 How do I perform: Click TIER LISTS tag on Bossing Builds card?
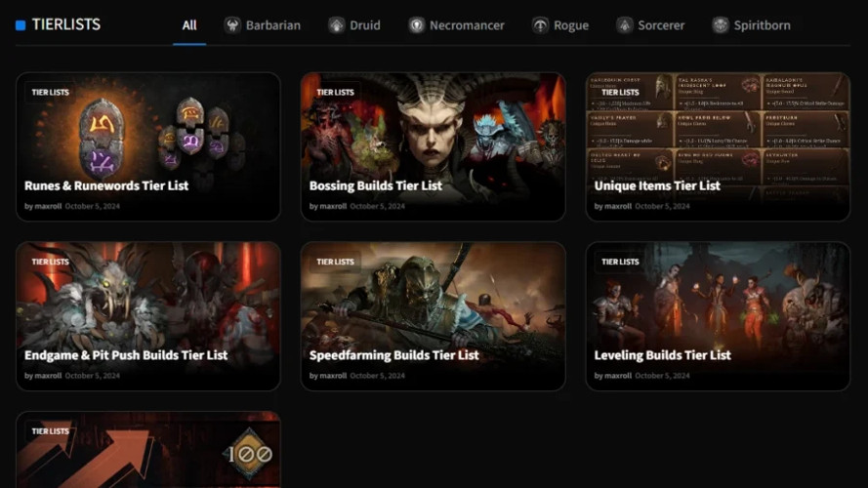tap(335, 93)
